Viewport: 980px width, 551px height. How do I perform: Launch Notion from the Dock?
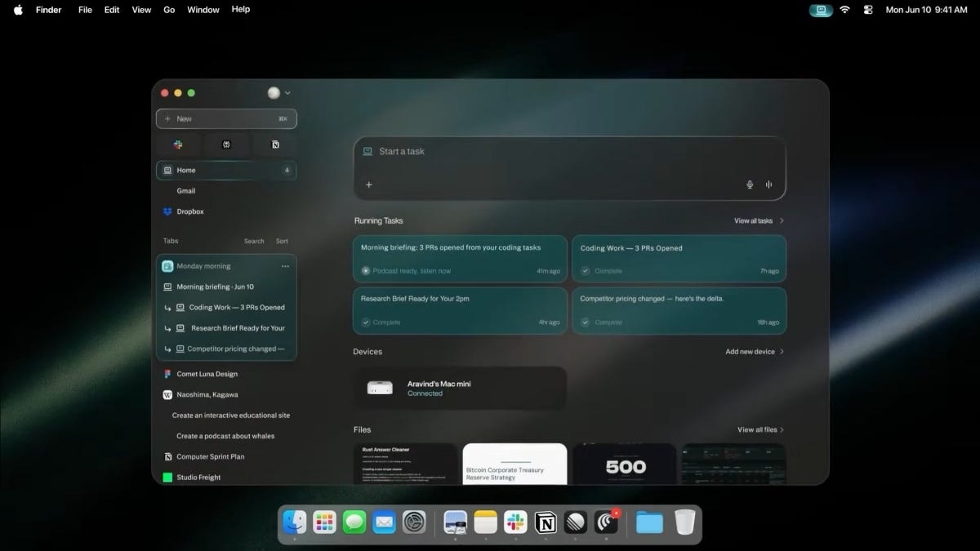pos(546,522)
